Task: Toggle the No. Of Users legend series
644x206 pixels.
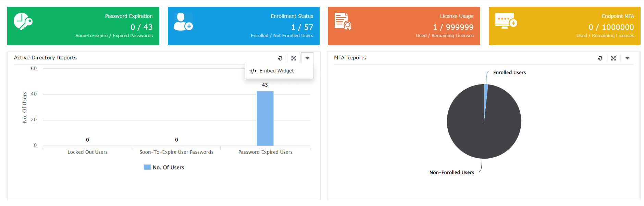Action: (x=164, y=167)
